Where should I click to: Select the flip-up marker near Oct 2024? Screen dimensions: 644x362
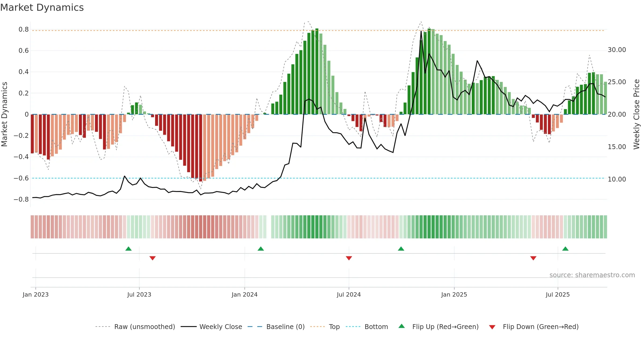(x=401, y=249)
